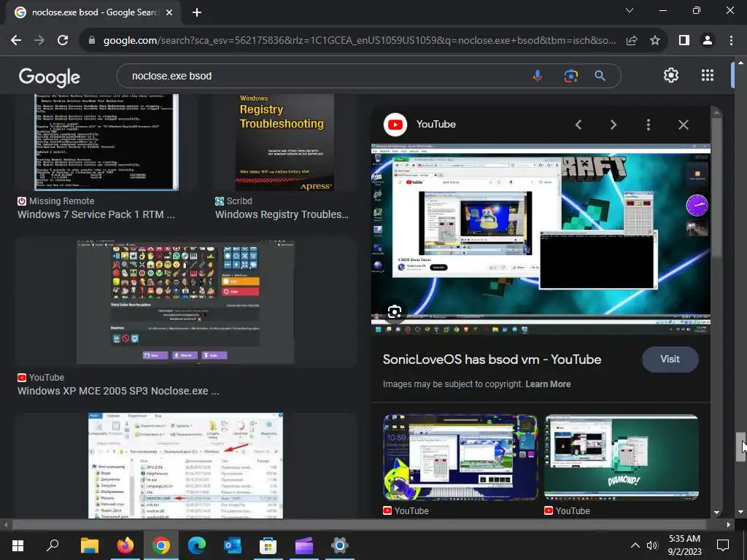
Task: Open tab search dropdown
Action: 630,10
